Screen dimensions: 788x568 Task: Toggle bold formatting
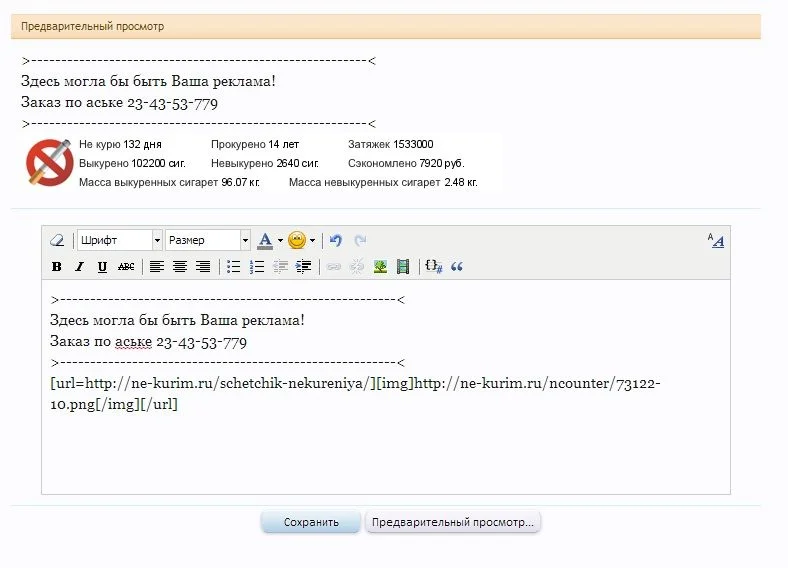pos(57,266)
